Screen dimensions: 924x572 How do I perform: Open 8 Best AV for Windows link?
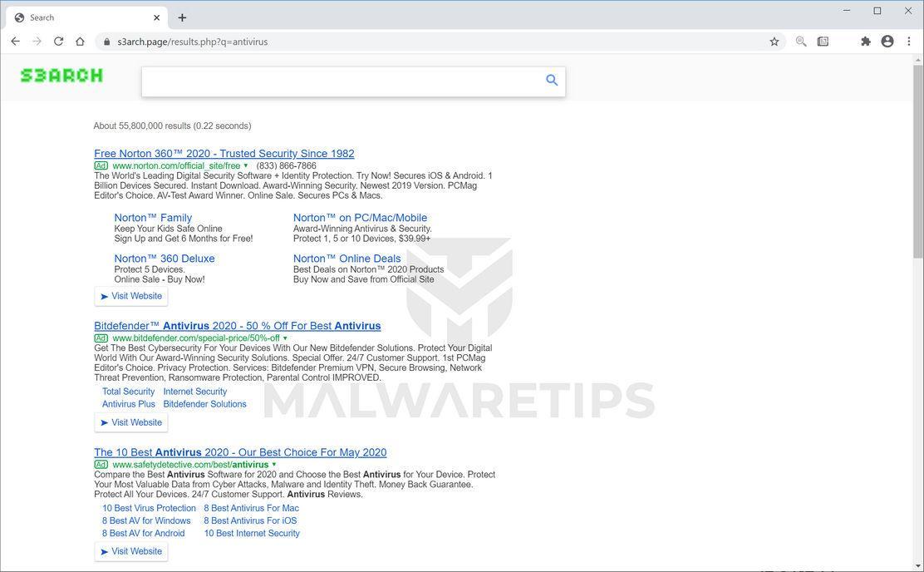(x=146, y=520)
